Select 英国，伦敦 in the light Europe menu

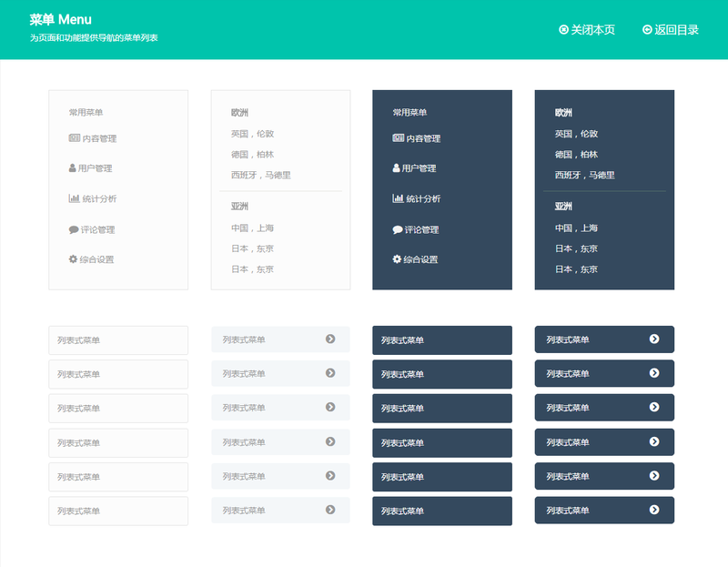pyautogui.click(x=252, y=134)
